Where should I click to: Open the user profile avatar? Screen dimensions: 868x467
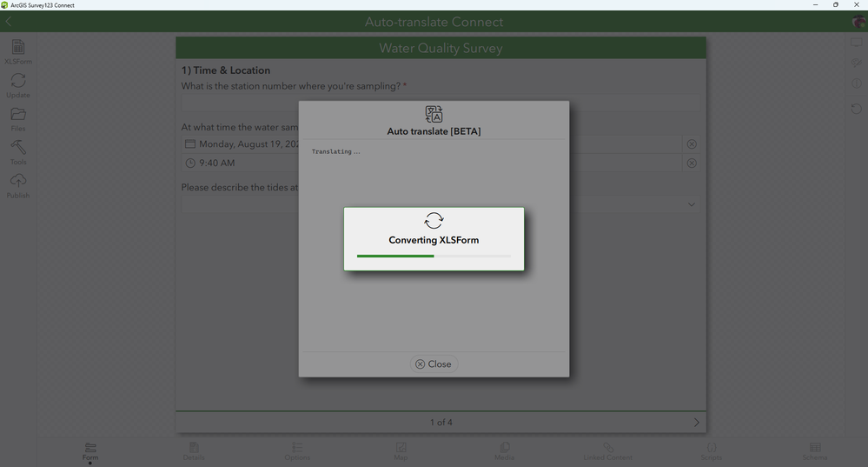pyautogui.click(x=858, y=22)
